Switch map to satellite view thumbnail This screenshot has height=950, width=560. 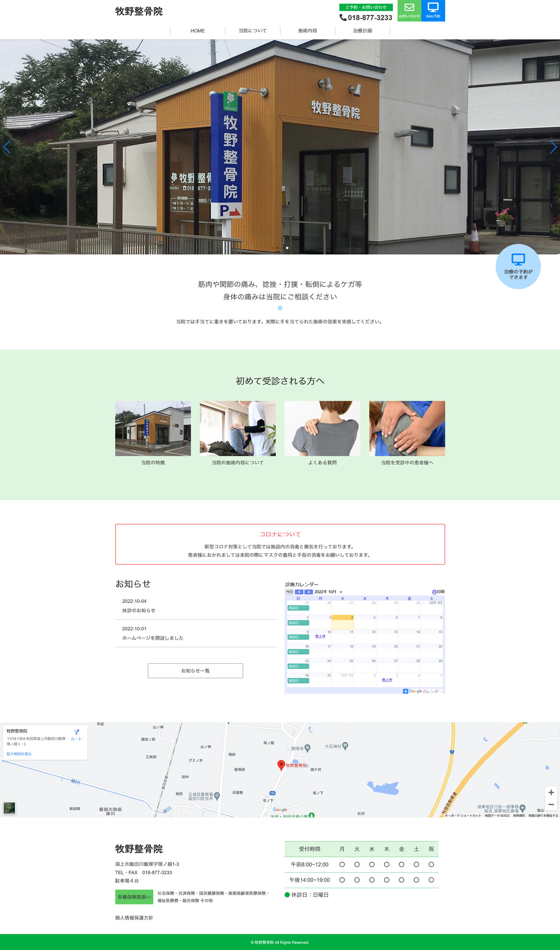(9, 808)
